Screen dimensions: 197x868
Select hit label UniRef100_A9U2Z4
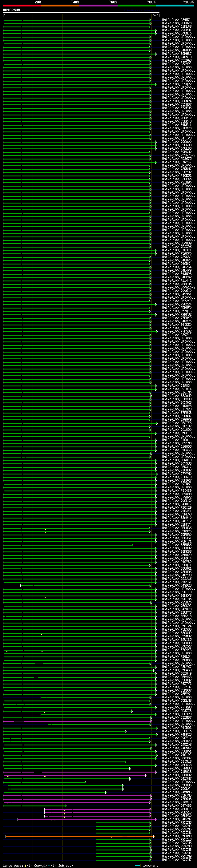pyautogui.click(x=176, y=304)
